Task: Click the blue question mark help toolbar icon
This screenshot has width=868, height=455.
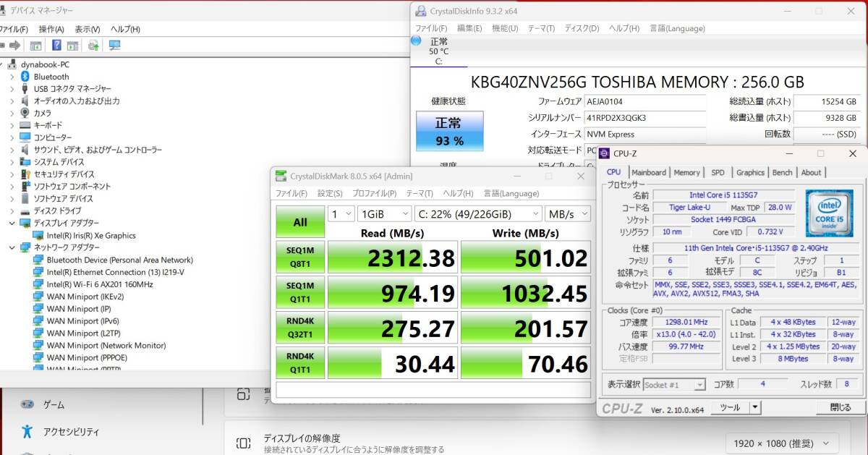Action: (x=56, y=46)
